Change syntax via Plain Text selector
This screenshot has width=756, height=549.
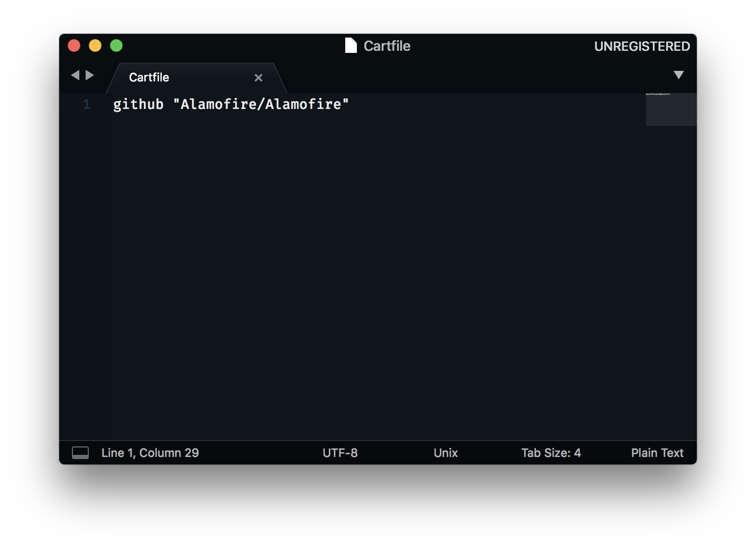657,453
